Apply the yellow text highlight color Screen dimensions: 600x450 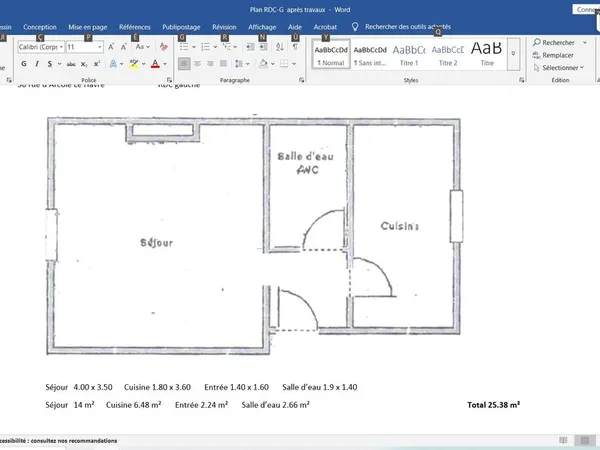pyautogui.click(x=134, y=64)
